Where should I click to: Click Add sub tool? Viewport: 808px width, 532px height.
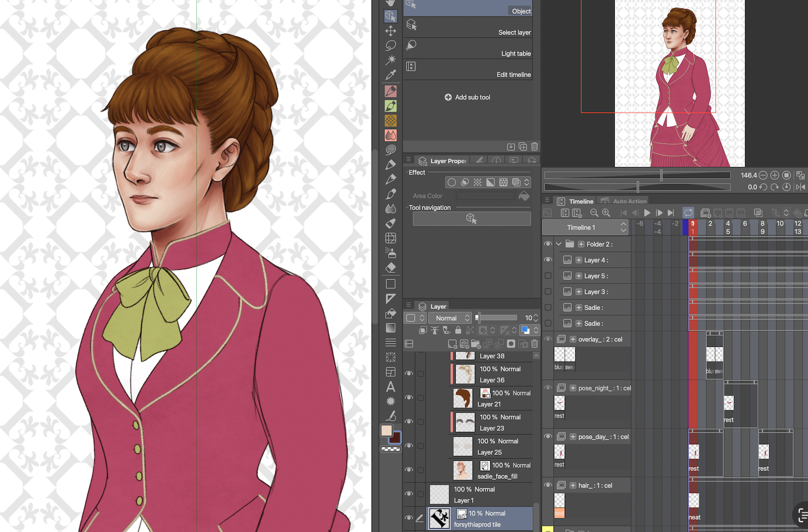[467, 97]
